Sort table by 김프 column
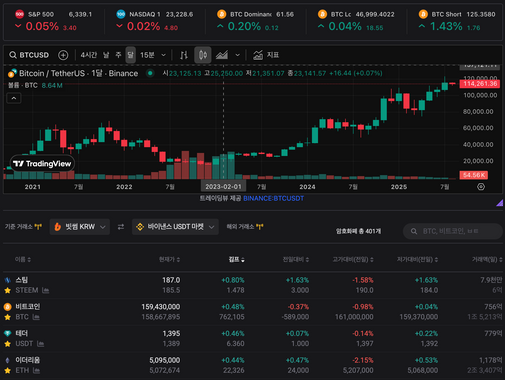Screen dimensions: 505x380 236,259
